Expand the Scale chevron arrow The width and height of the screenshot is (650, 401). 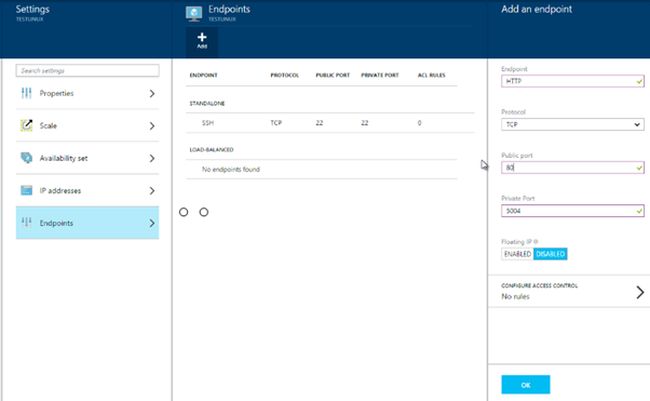coord(152,126)
